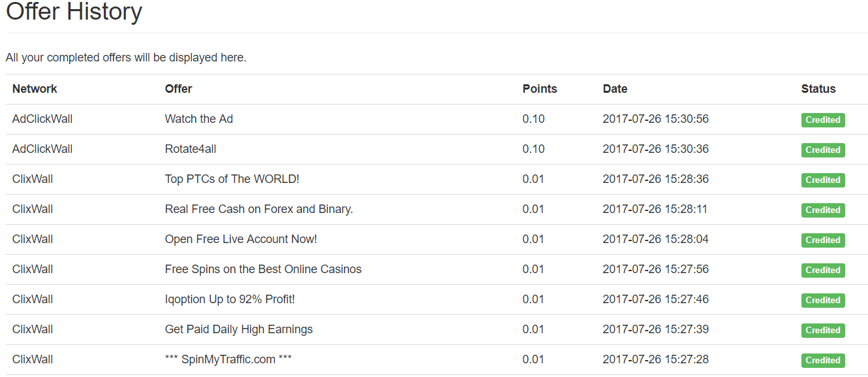Click Free Spins on the Best Online Casinos
Viewport: 868px width, 377px height.
tap(263, 269)
